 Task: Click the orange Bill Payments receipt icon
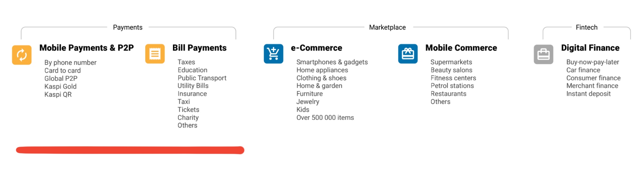pos(155,54)
